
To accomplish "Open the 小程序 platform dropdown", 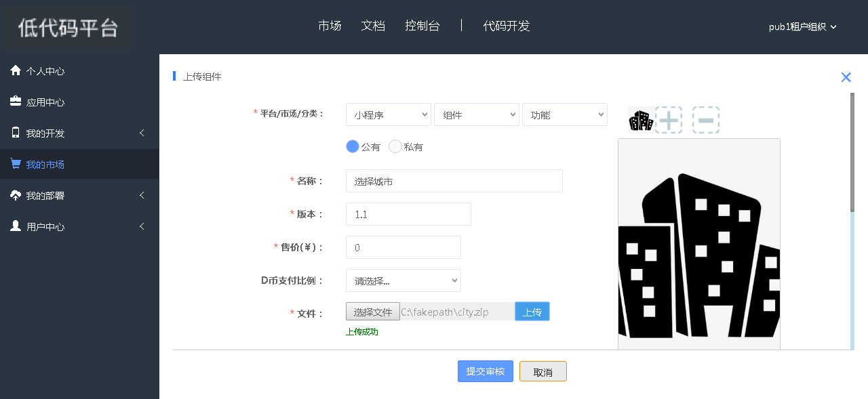I will pyautogui.click(x=388, y=115).
